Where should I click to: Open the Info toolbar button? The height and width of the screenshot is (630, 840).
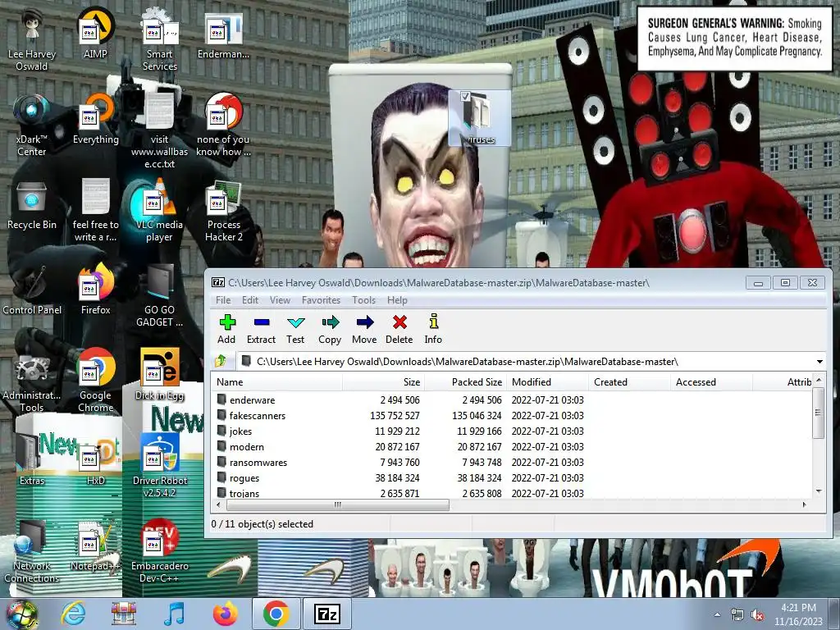[x=433, y=329]
